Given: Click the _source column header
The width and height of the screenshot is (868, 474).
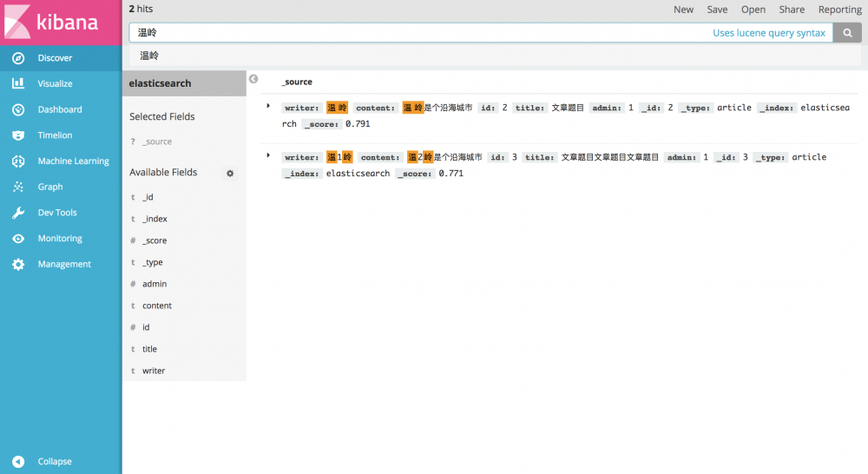Looking at the screenshot, I should click(x=297, y=82).
